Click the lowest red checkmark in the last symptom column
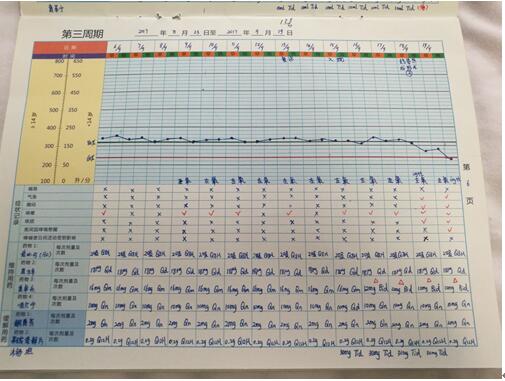The height and width of the screenshot is (381, 505). (x=450, y=230)
